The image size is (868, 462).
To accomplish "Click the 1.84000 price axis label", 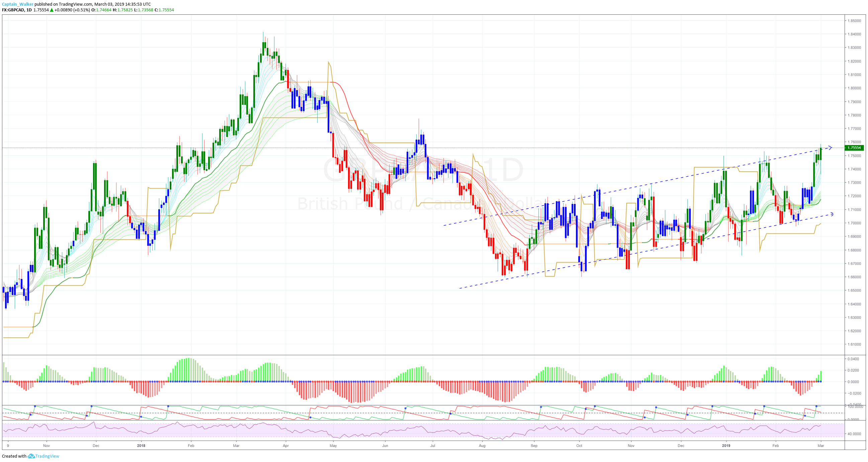I will coord(854,34).
